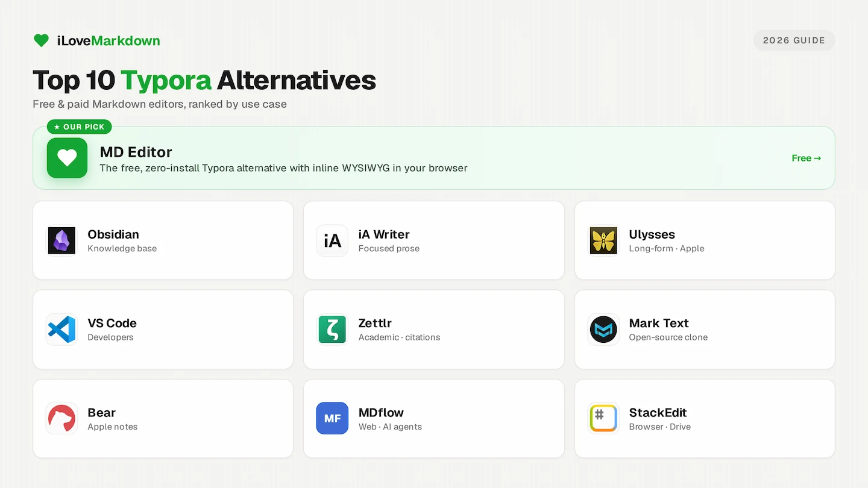The width and height of the screenshot is (868, 488).
Task: Select the Long-form · Apple subtitle
Action: pos(667,248)
